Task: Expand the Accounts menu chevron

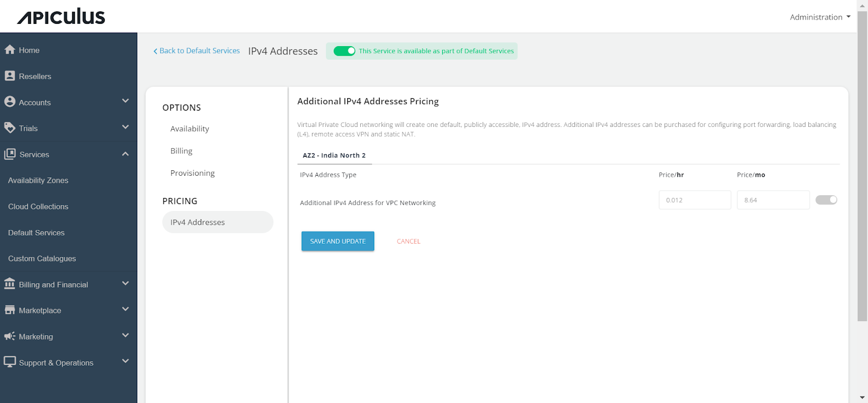Action: point(125,101)
